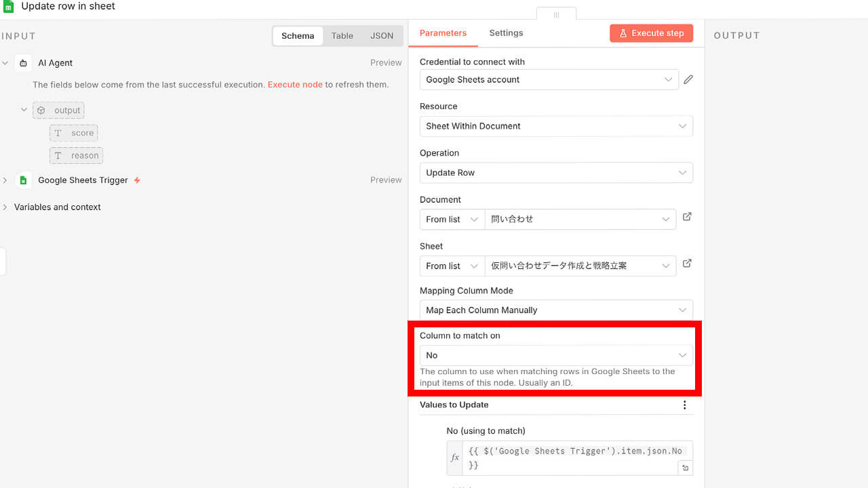Collapse the AI Agent section

[5, 63]
